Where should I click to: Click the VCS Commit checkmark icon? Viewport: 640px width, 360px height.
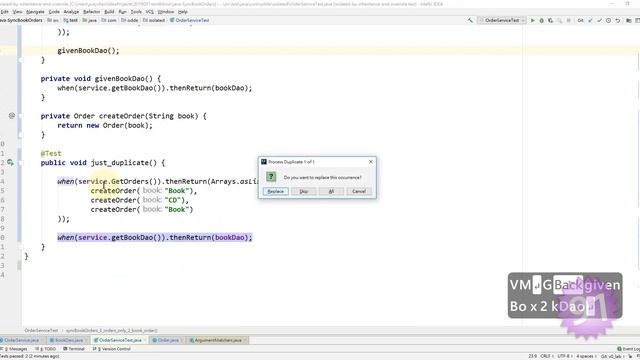click(599, 20)
